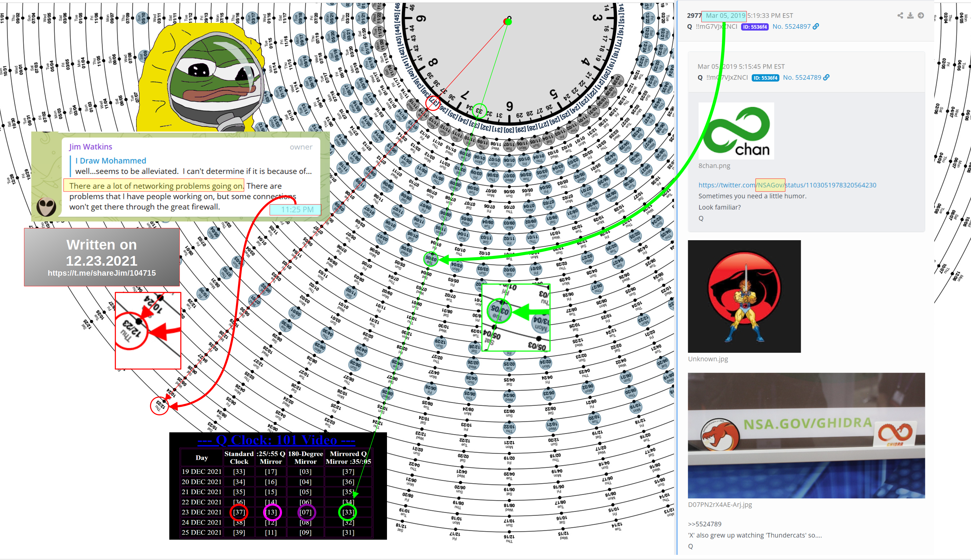Click the >>5524789 reply reference

[704, 524]
